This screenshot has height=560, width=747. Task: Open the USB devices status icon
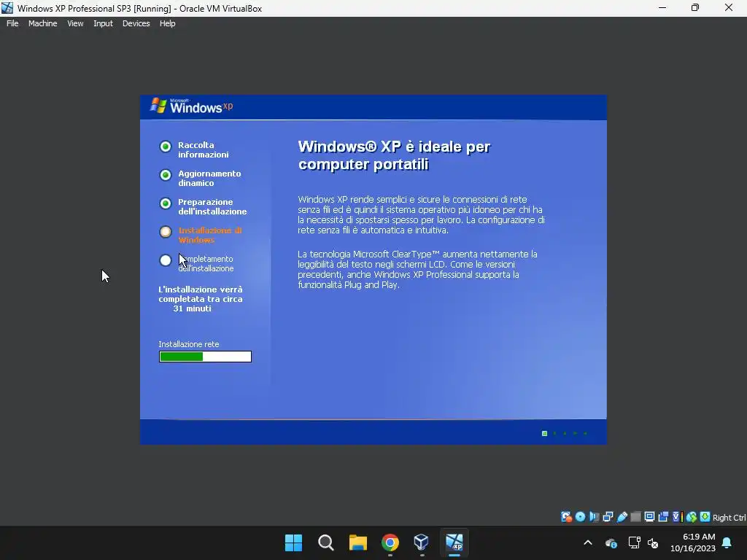click(x=622, y=517)
